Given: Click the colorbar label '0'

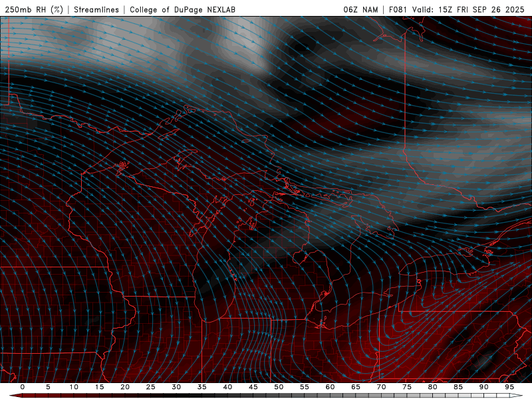Looking at the screenshot, I should pyautogui.click(x=23, y=387).
